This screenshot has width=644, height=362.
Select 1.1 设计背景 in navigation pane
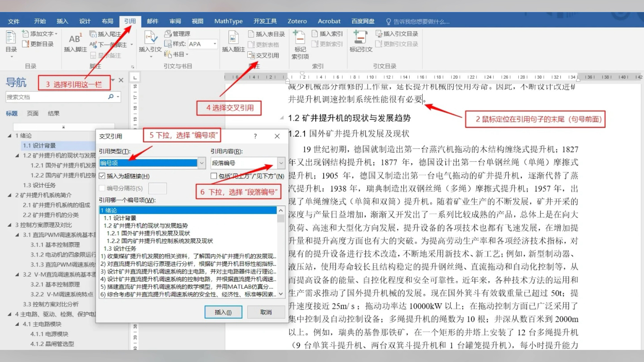pyautogui.click(x=39, y=146)
